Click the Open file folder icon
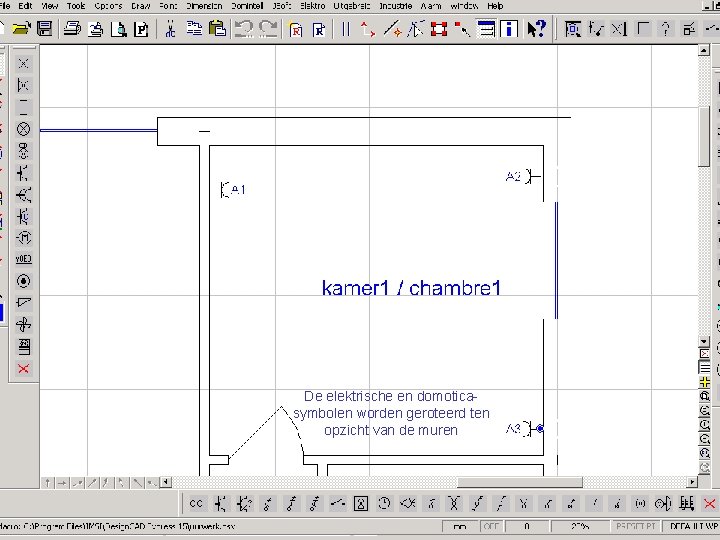 (x=21, y=29)
